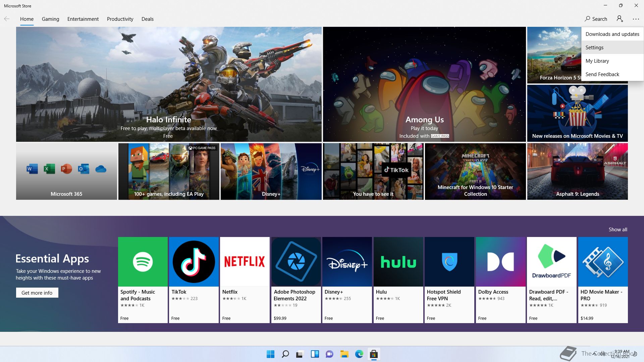Open the Asphalt 9: Legends tile
The image size is (644, 362).
pos(577,171)
